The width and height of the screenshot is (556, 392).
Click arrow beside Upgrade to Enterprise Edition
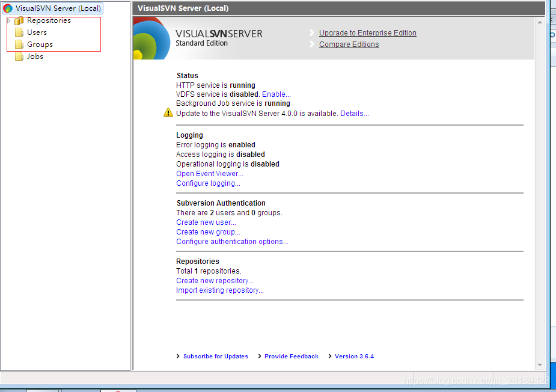point(312,32)
